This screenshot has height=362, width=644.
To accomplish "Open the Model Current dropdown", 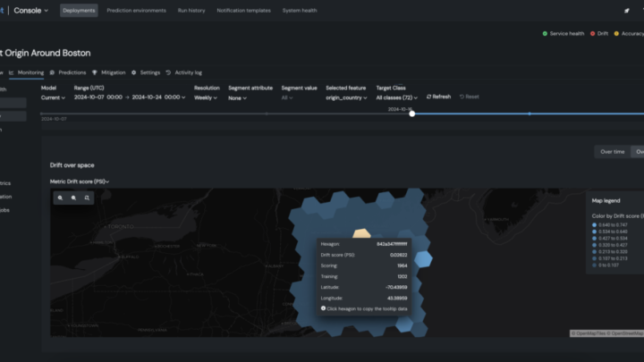I will click(53, 97).
